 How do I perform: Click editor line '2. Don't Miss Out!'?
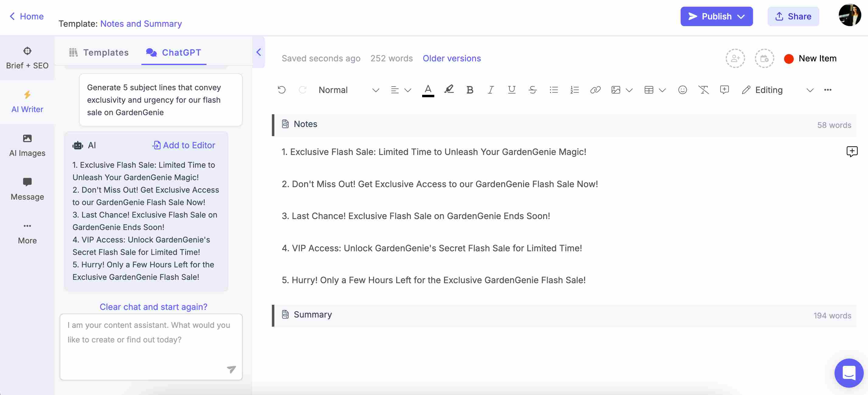tap(440, 184)
